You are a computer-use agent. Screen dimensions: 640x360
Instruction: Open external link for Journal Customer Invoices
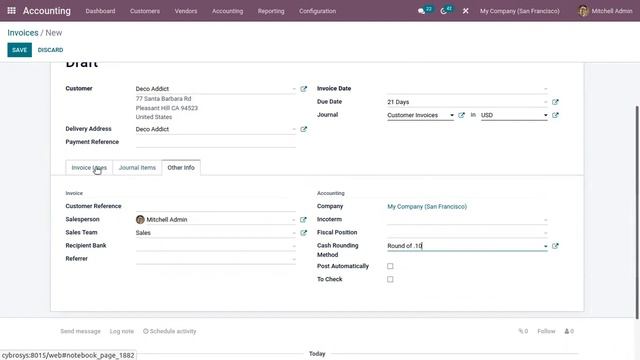point(461,115)
